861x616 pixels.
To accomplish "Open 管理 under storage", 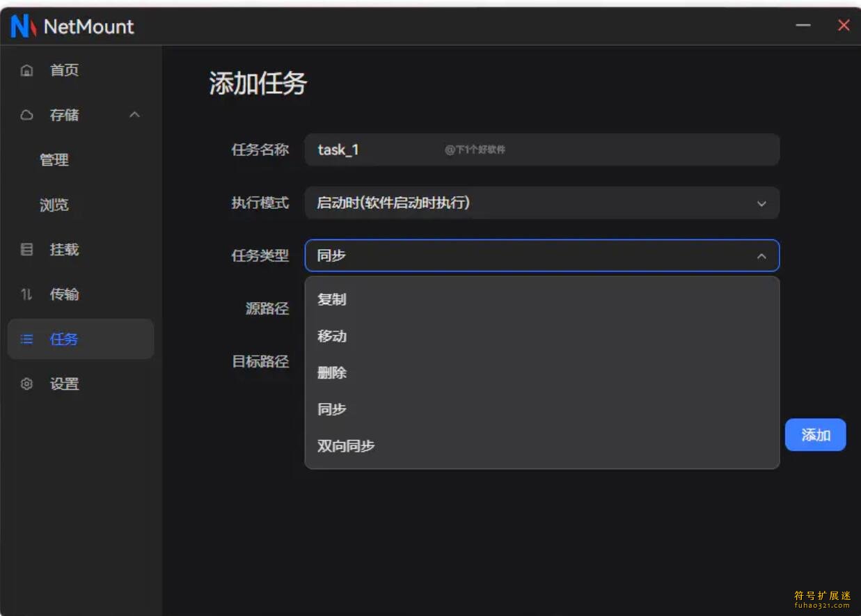I will coord(54,160).
